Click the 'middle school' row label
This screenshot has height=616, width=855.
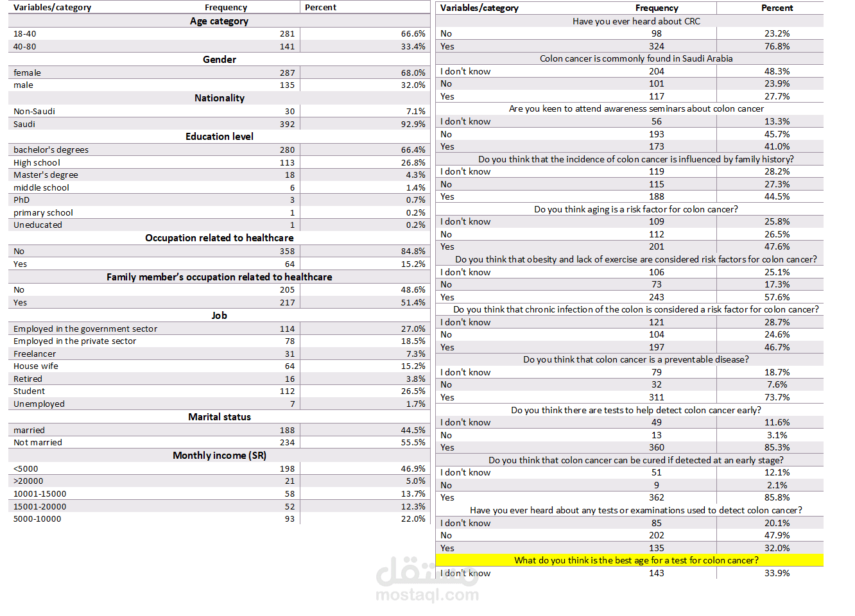point(41,188)
